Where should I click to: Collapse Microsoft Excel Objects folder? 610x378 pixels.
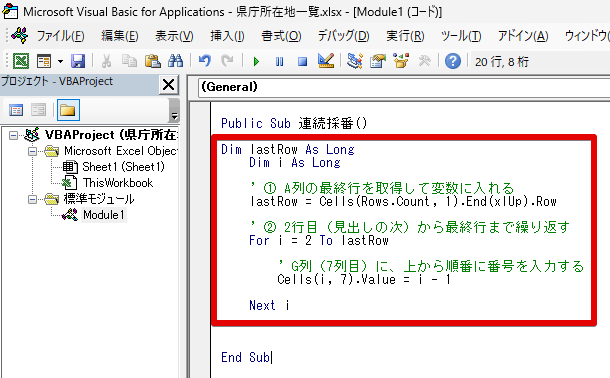pyautogui.click(x=33, y=151)
